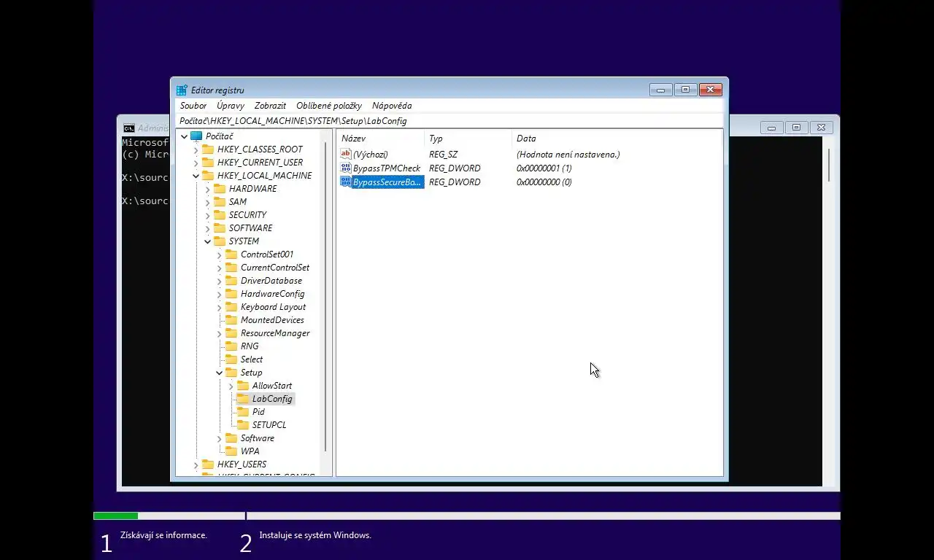
Task: Select the DriverDatabase folder icon
Action: pyautogui.click(x=231, y=281)
